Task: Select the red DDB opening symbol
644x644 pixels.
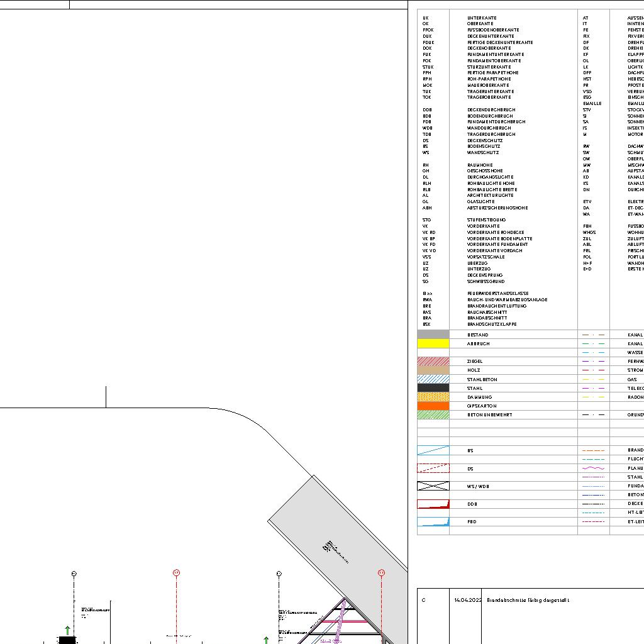Action: (433, 504)
